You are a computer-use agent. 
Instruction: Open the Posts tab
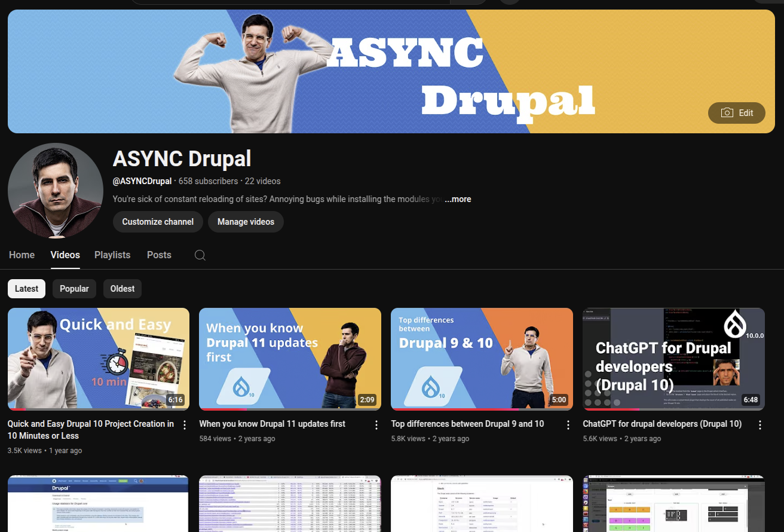(x=159, y=255)
